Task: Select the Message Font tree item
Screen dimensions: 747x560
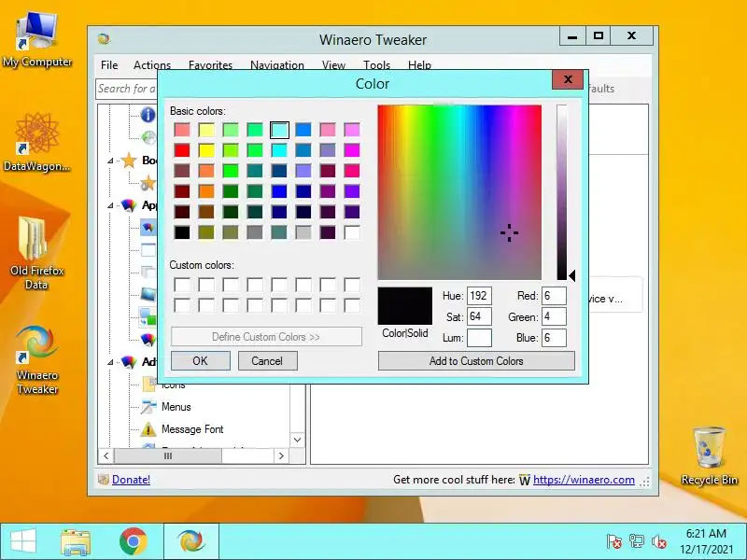Action: pos(192,429)
